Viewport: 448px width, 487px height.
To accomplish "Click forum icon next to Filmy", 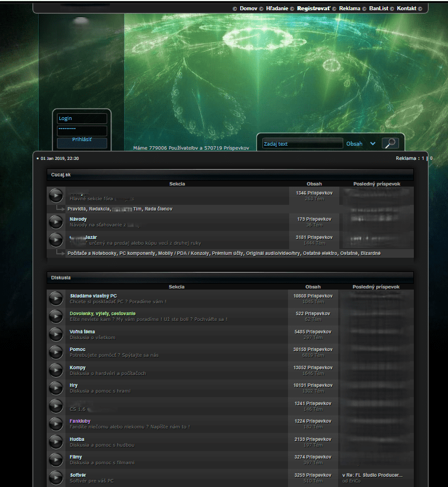I will (56, 460).
